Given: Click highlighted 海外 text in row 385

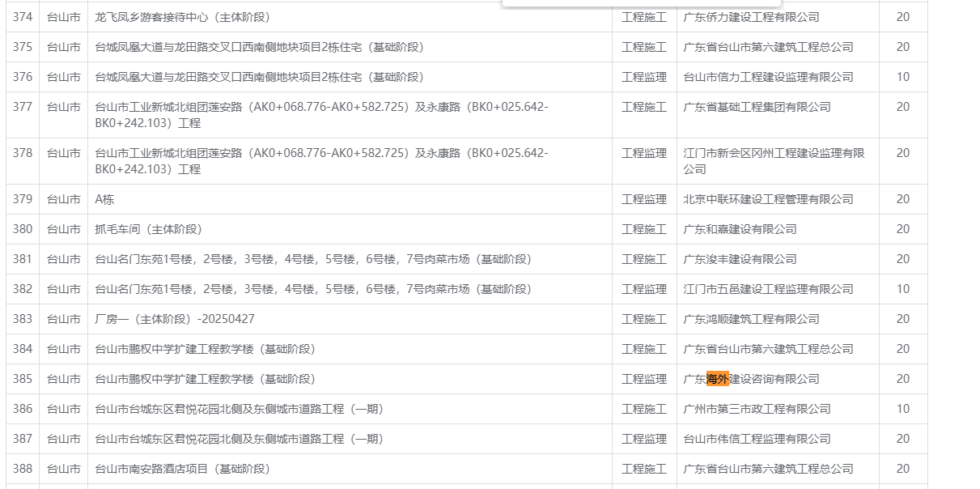Looking at the screenshot, I should pos(717,379).
